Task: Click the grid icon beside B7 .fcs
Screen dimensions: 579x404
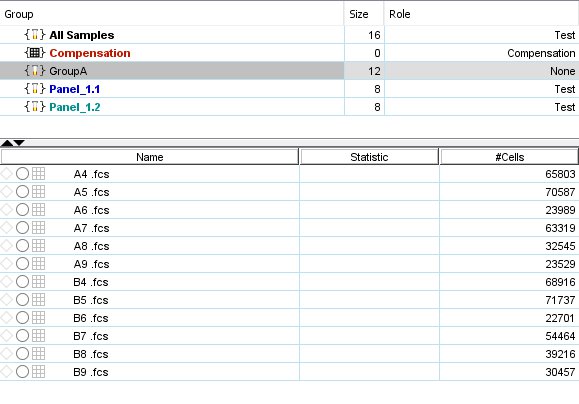Action: (38, 336)
